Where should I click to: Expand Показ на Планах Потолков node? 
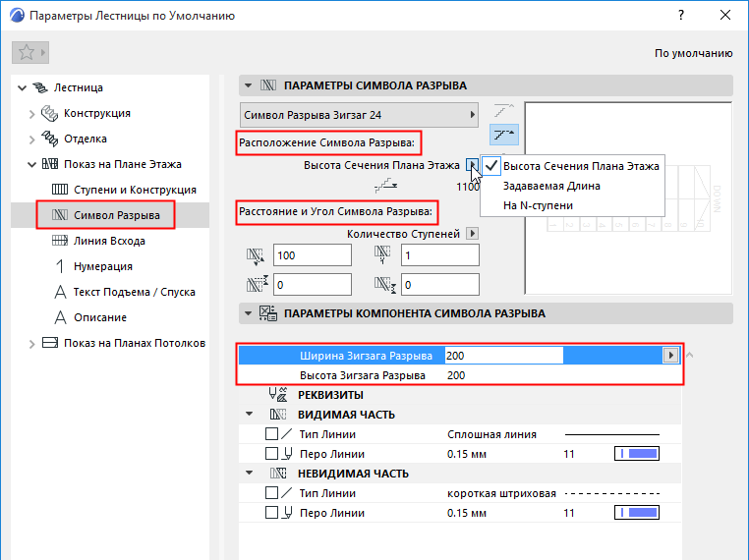[x=32, y=344]
